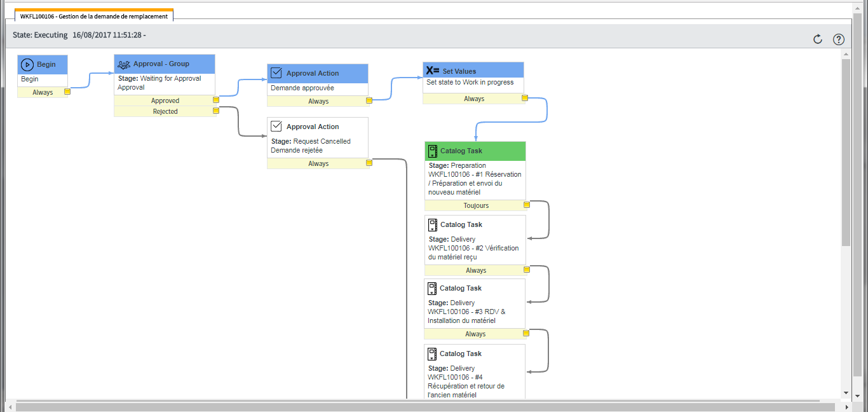Click the Rejected condition row
Viewport: 868px width, 412px height.
click(165, 111)
